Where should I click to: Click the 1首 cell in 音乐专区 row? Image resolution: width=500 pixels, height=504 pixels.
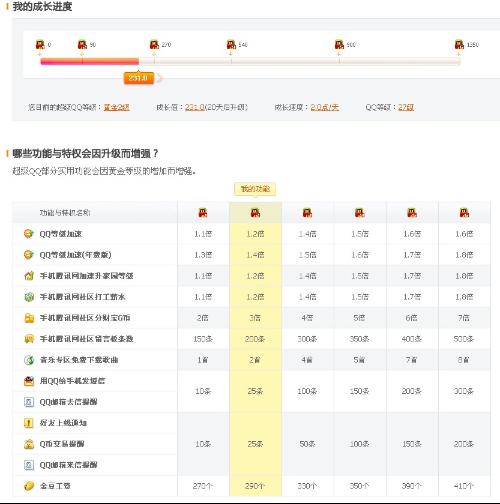203,360
